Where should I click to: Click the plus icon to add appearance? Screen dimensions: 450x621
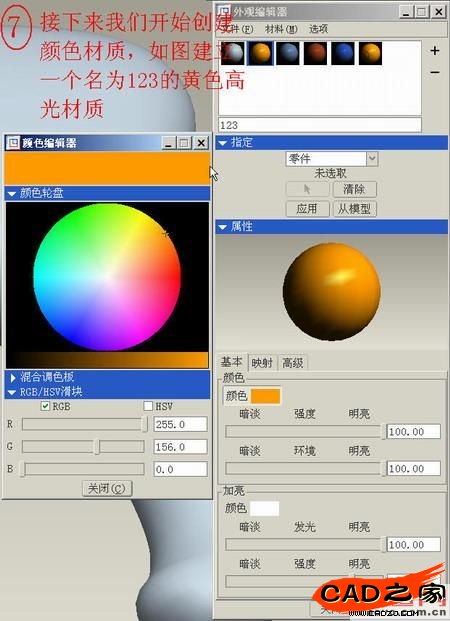coord(435,50)
